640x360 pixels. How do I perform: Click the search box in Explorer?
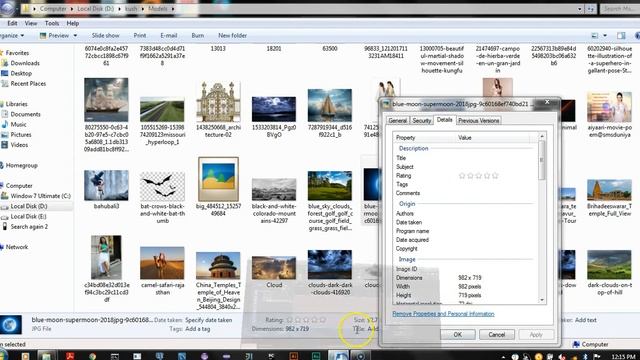point(619,9)
